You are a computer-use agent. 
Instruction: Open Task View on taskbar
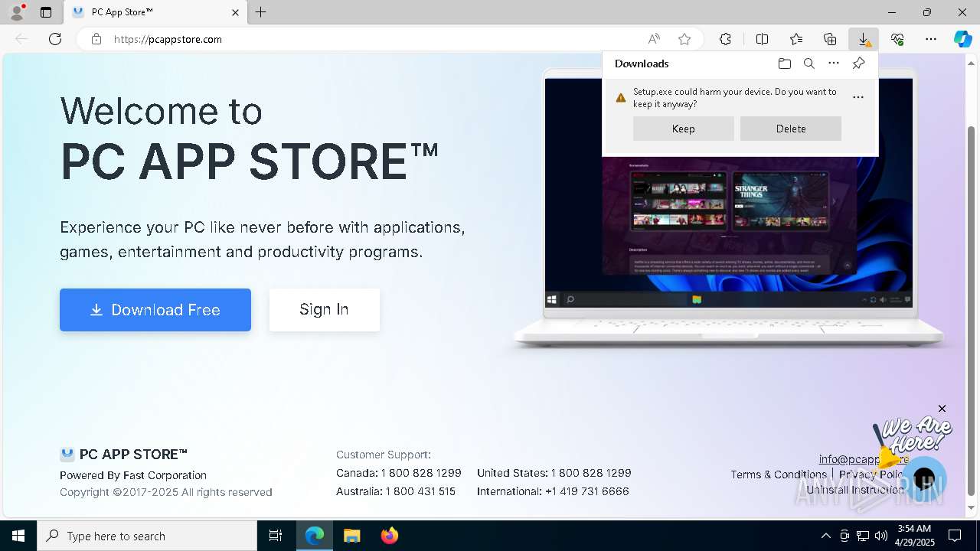[x=276, y=536]
